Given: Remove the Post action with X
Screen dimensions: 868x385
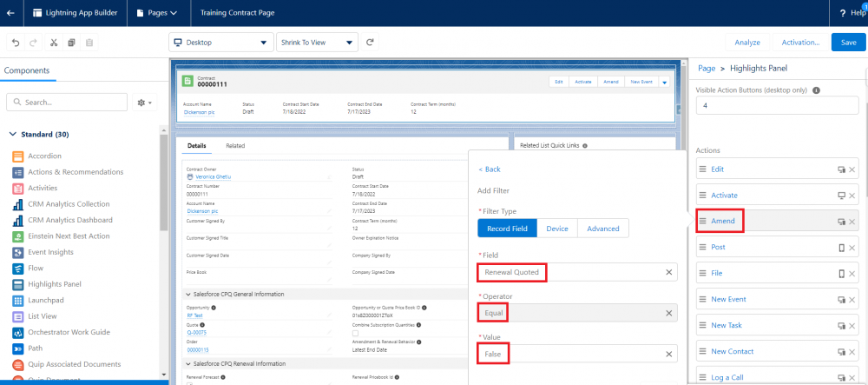Looking at the screenshot, I should 852,248.
